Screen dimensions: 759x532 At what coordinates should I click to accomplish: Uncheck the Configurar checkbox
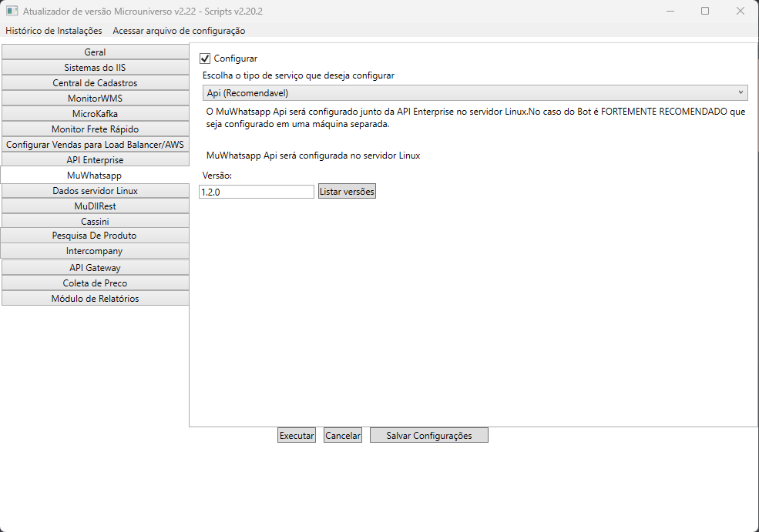tap(205, 59)
